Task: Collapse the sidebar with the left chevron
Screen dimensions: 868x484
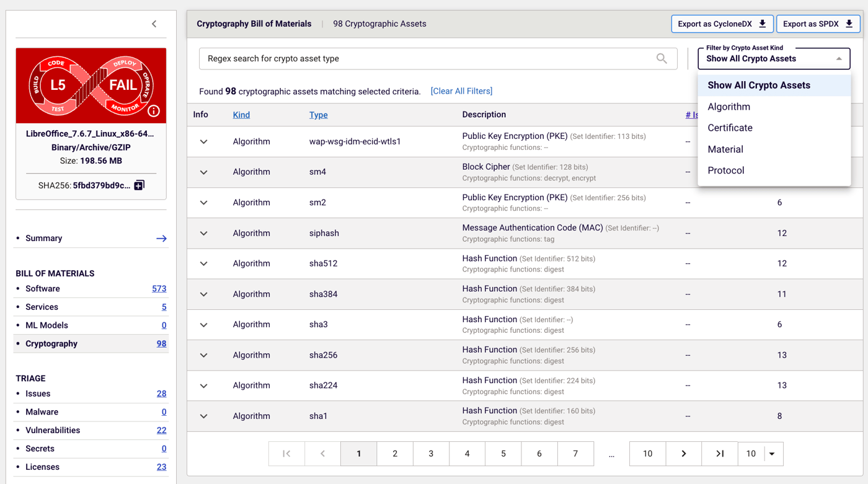Action: pos(154,24)
